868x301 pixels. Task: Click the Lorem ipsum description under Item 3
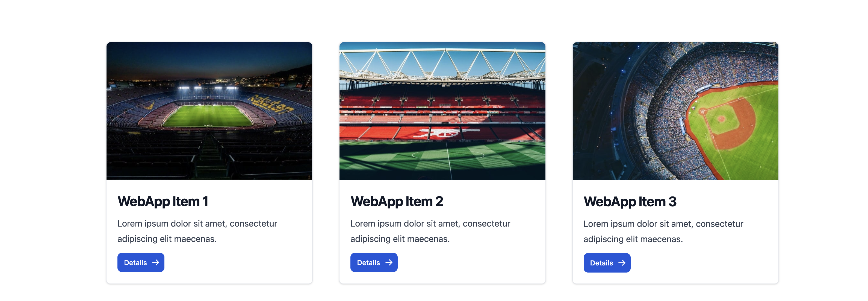pyautogui.click(x=663, y=231)
